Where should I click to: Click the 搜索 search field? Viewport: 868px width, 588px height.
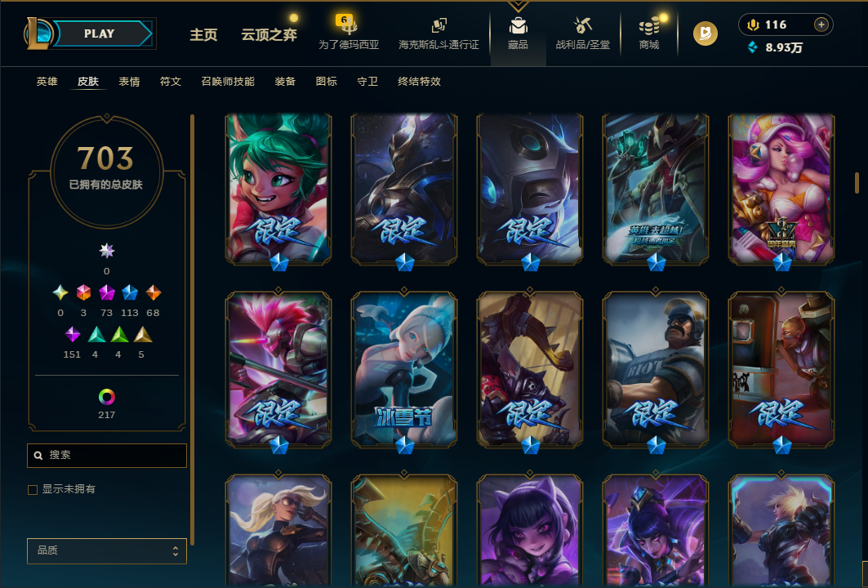point(107,455)
